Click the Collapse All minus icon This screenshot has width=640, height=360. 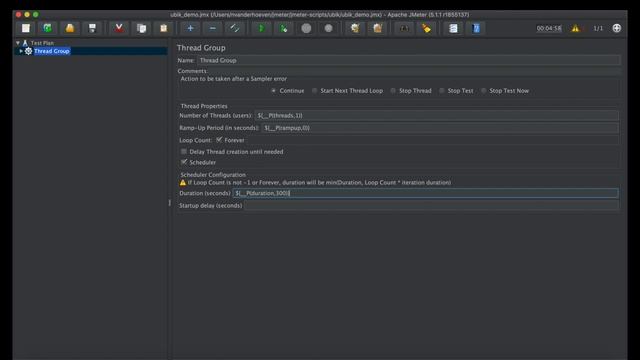[212, 28]
